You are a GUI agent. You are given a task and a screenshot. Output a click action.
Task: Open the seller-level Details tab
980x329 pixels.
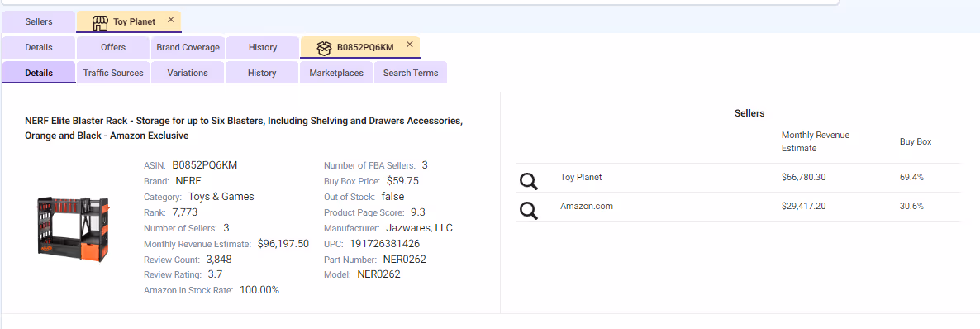click(x=39, y=48)
